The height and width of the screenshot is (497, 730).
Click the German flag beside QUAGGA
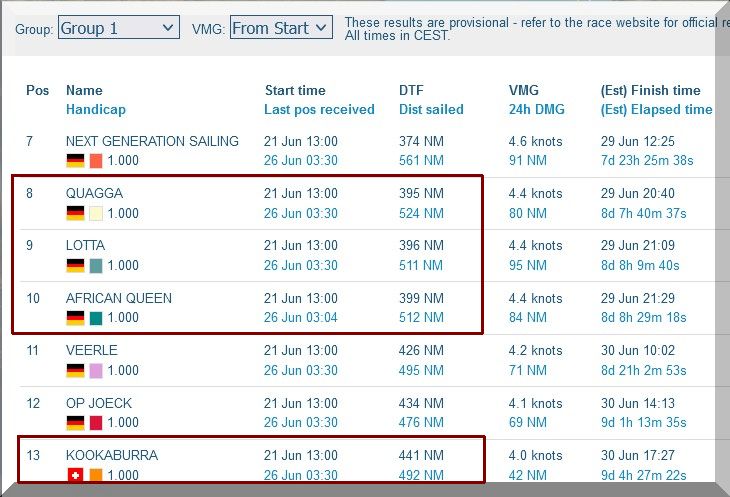75,213
